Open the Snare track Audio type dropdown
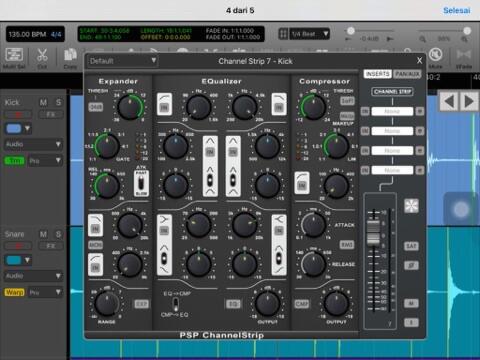 coord(33,276)
